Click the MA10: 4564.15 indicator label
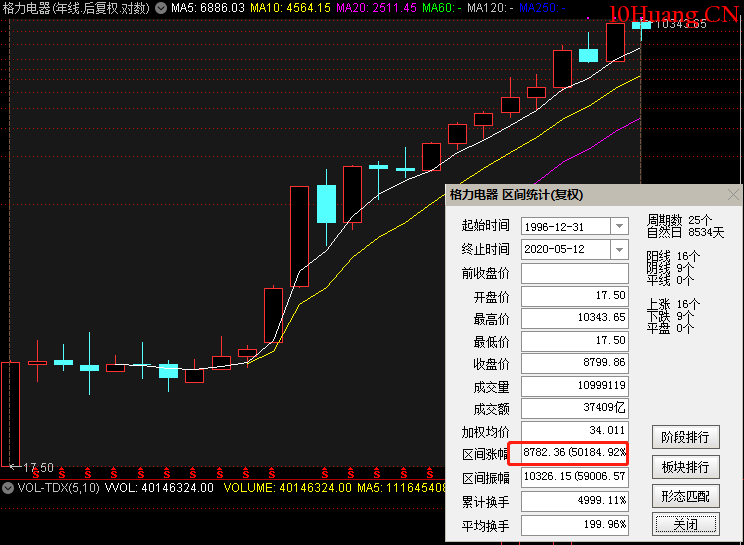The height and width of the screenshot is (545, 744). [290, 8]
